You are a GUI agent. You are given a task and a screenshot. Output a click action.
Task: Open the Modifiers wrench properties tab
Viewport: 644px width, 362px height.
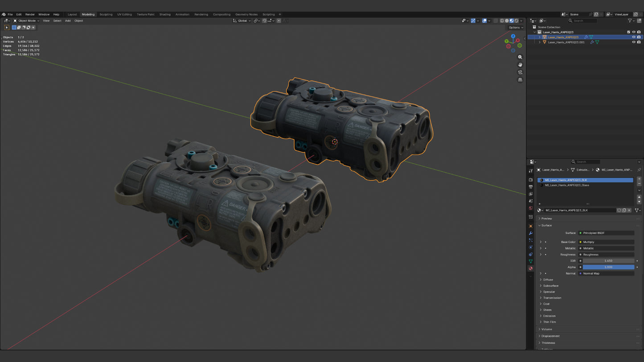(x=531, y=233)
